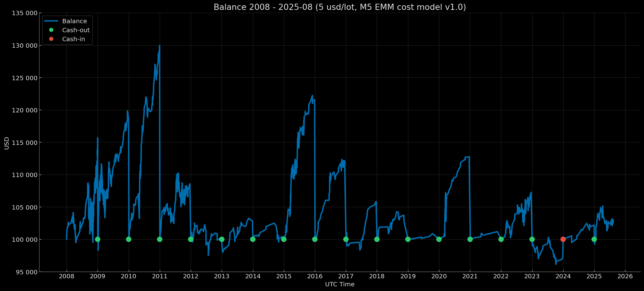Select the Cash-out marker at 2011

(x=160, y=239)
